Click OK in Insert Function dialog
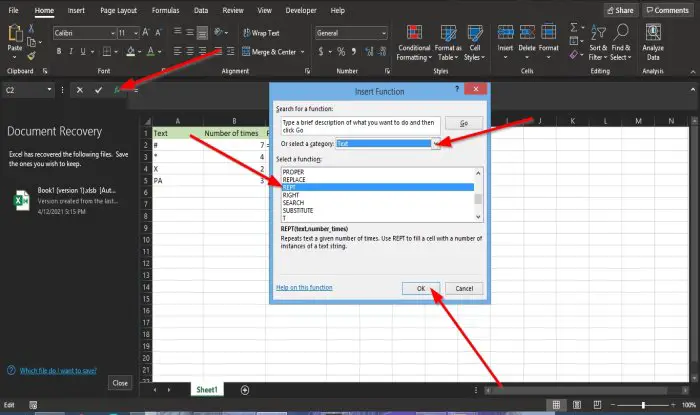This screenshot has width=700, height=415. coord(421,288)
